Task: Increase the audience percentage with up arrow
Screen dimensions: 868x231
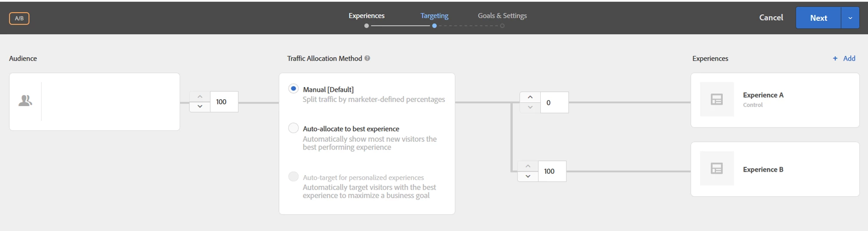Action: [200, 97]
